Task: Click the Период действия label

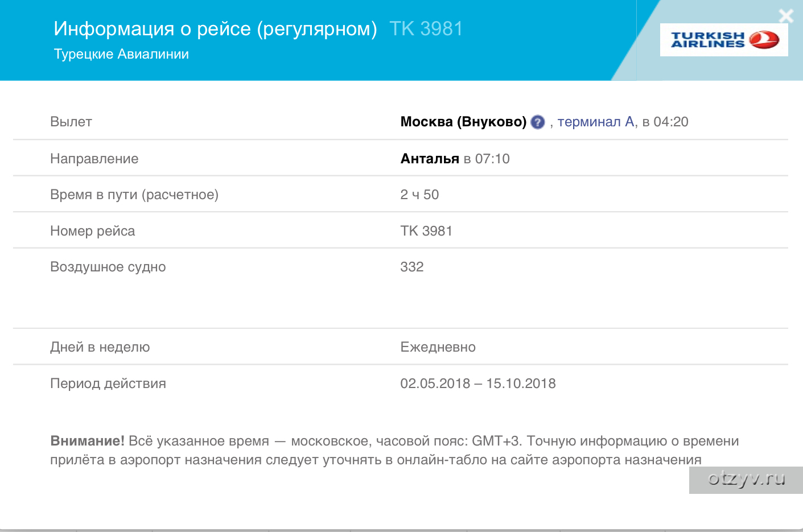Action: pos(108,383)
